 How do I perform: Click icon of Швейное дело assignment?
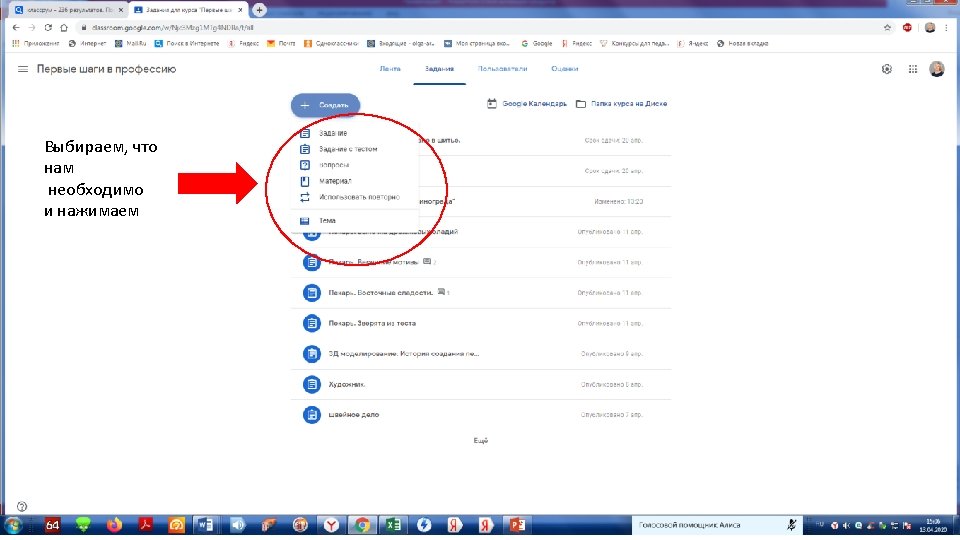312,414
